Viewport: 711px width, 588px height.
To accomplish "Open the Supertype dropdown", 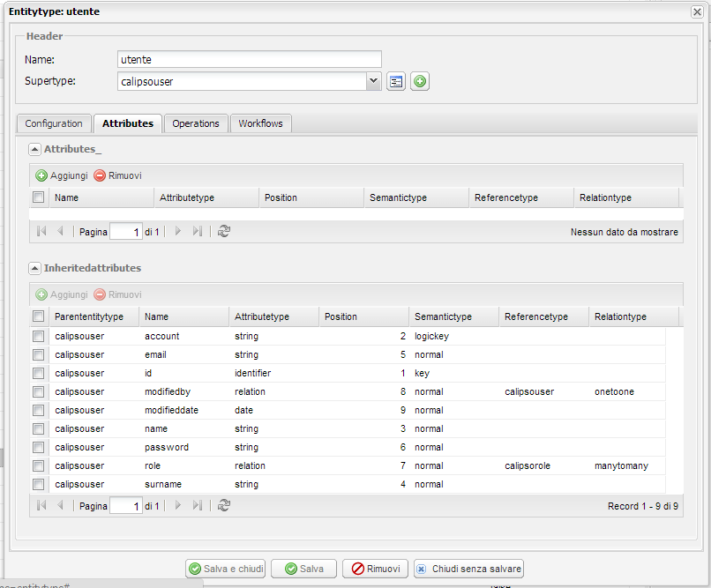I will 373,81.
